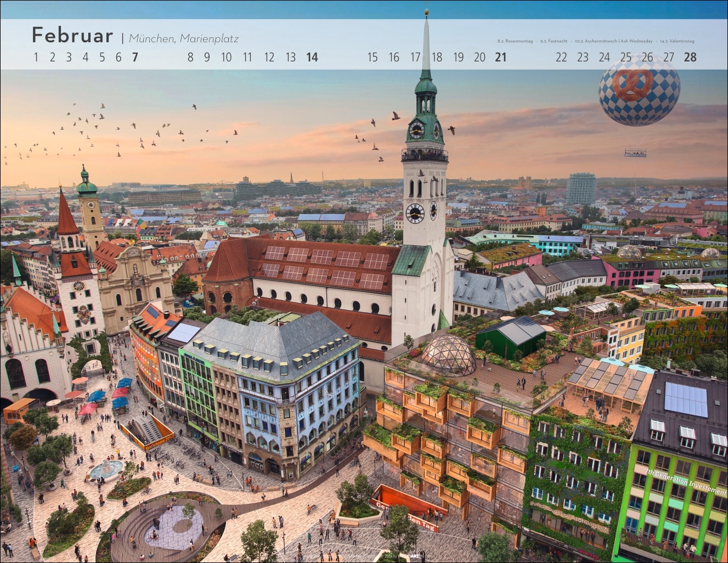This screenshot has height=563, width=728.
Task: Select bold date 14
Action: pos(312,57)
